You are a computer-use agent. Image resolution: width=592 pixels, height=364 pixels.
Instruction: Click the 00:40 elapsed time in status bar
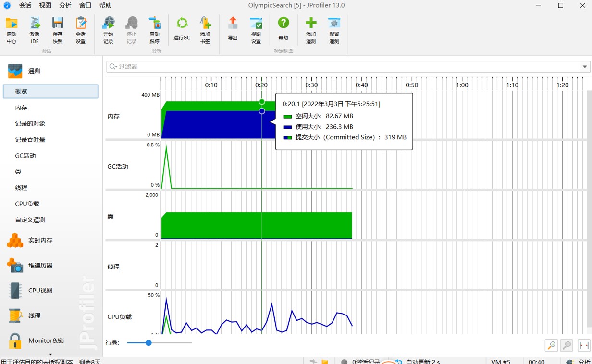[536, 361]
